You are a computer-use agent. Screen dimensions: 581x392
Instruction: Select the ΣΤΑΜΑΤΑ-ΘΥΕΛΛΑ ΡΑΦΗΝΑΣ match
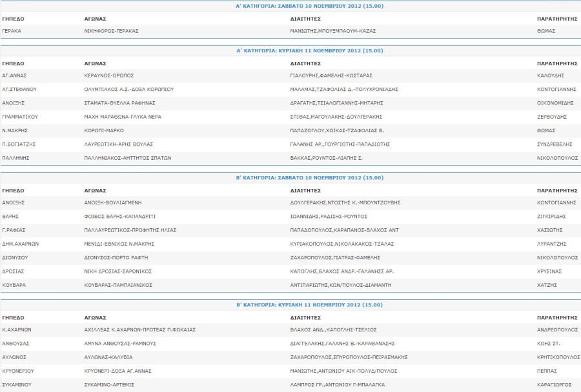119,103
